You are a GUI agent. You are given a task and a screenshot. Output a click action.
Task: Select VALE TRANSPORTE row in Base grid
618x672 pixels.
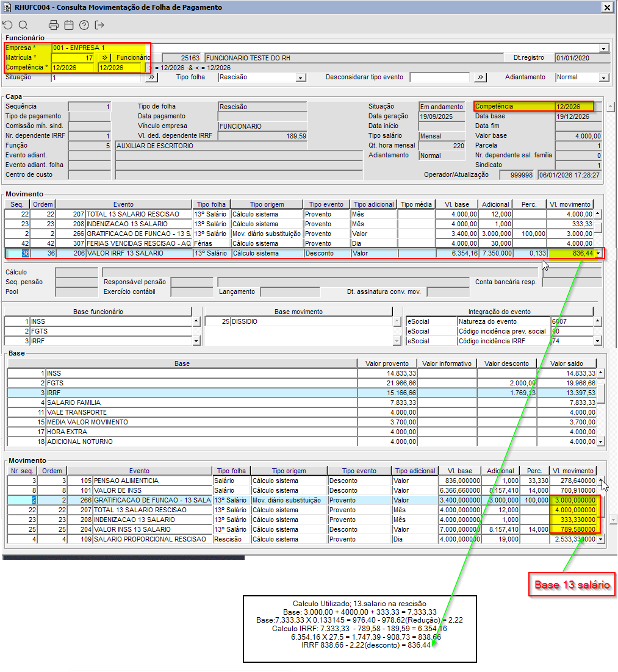(x=302, y=412)
